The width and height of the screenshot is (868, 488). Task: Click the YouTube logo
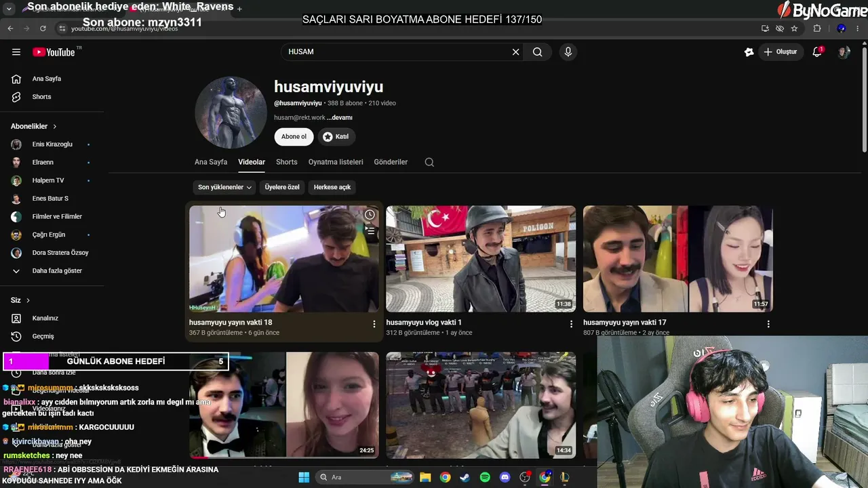(x=54, y=52)
